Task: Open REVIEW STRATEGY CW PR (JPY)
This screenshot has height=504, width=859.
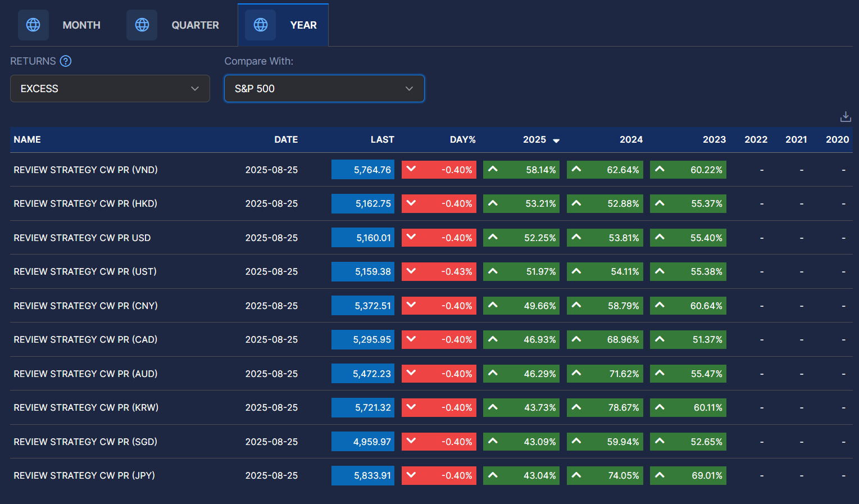Action: [84, 475]
